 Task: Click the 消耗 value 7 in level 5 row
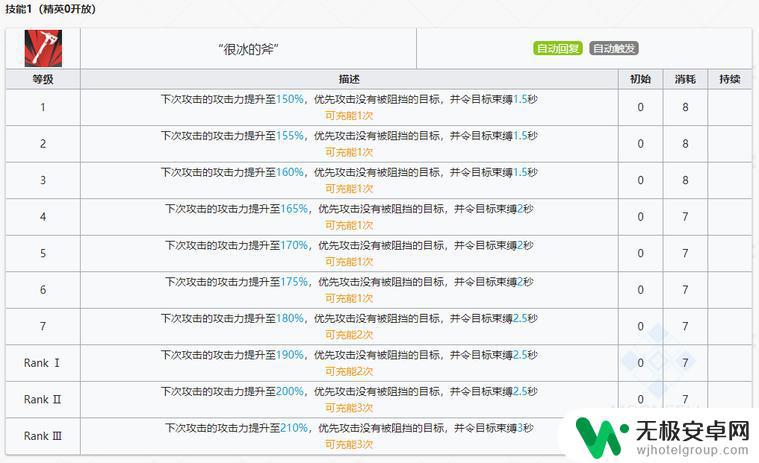[685, 254]
